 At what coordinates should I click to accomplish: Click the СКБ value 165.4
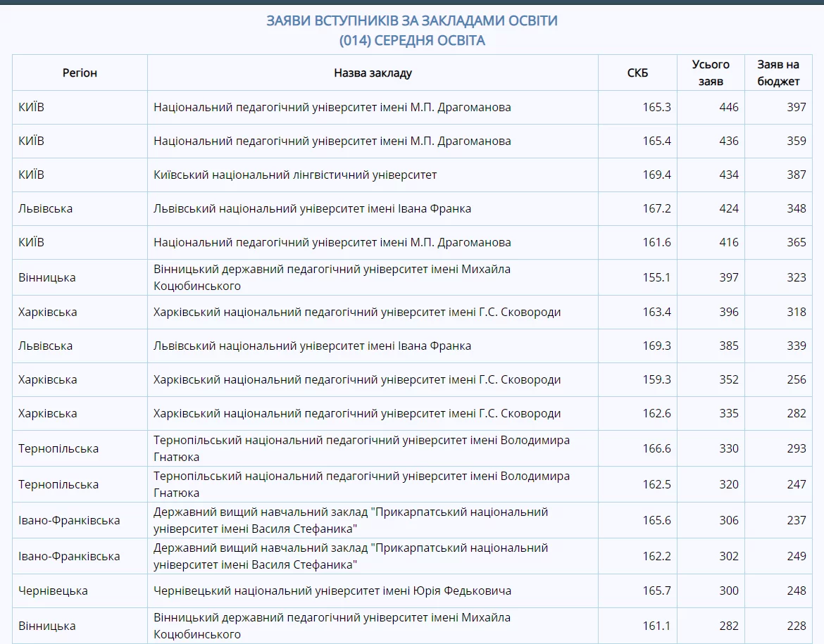657,141
